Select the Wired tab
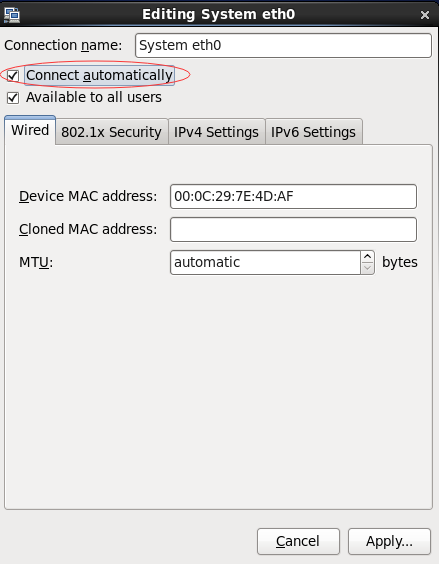Image resolution: width=439 pixels, height=564 pixels. [30, 130]
